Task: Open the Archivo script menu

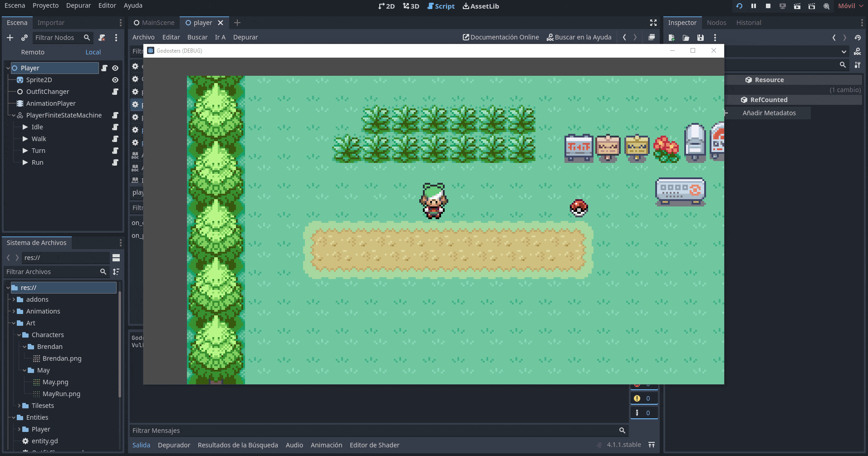Action: coord(143,37)
